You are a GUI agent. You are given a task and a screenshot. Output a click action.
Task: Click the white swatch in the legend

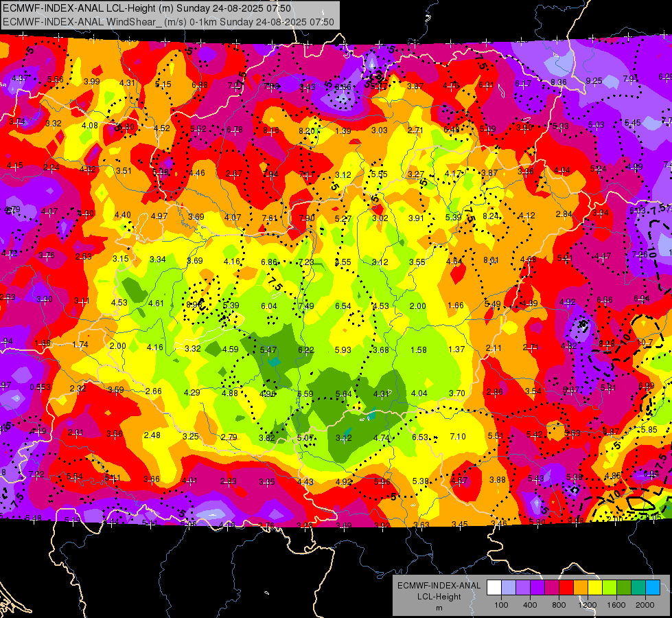click(494, 588)
